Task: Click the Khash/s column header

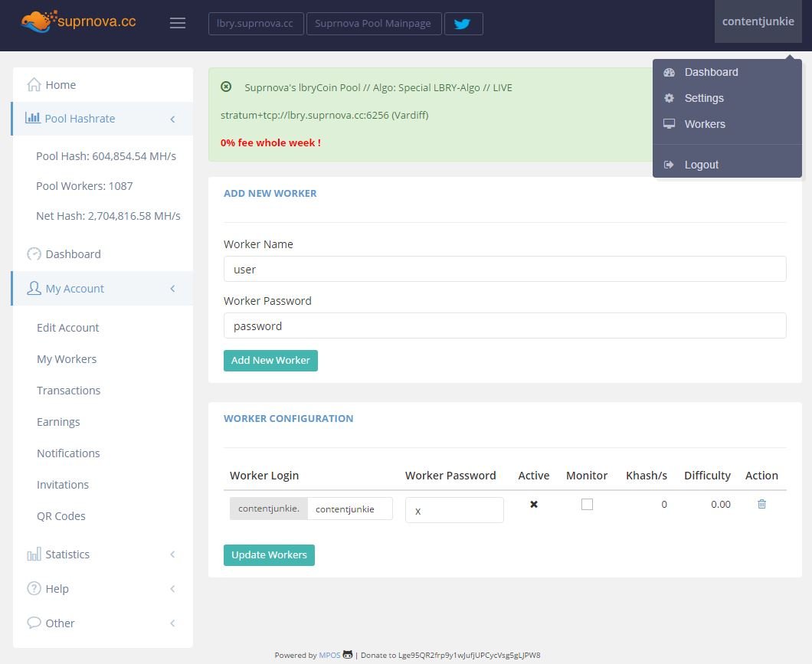Action: click(647, 476)
